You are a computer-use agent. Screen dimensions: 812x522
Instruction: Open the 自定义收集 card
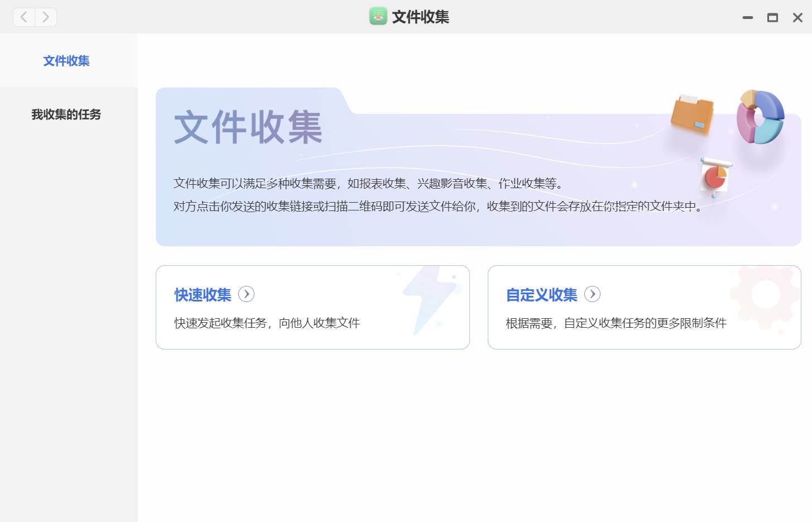pyautogui.click(x=644, y=307)
